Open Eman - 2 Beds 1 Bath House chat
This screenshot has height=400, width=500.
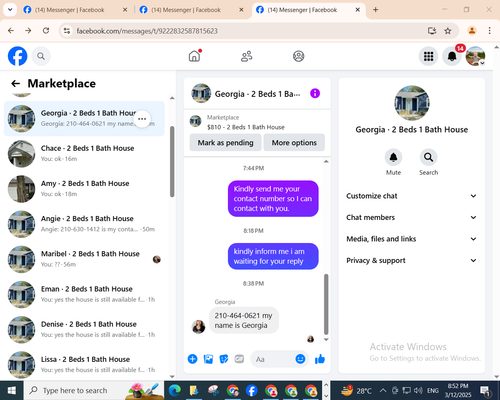coord(84,294)
